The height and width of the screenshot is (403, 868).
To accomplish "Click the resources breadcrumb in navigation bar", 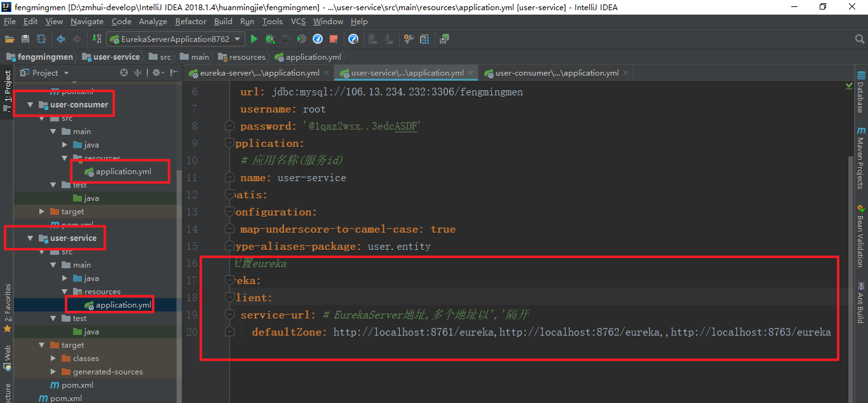I will point(241,57).
